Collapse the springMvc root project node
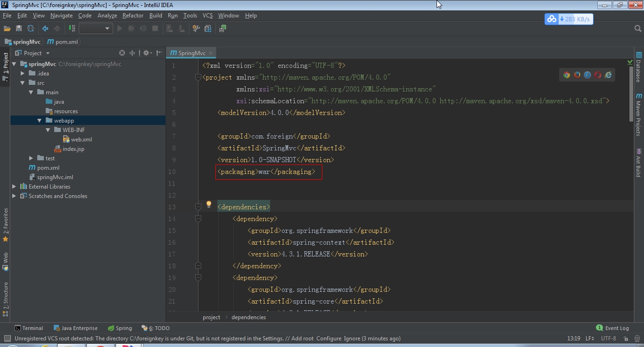Viewport: 644px width, 347px height. pos(14,64)
